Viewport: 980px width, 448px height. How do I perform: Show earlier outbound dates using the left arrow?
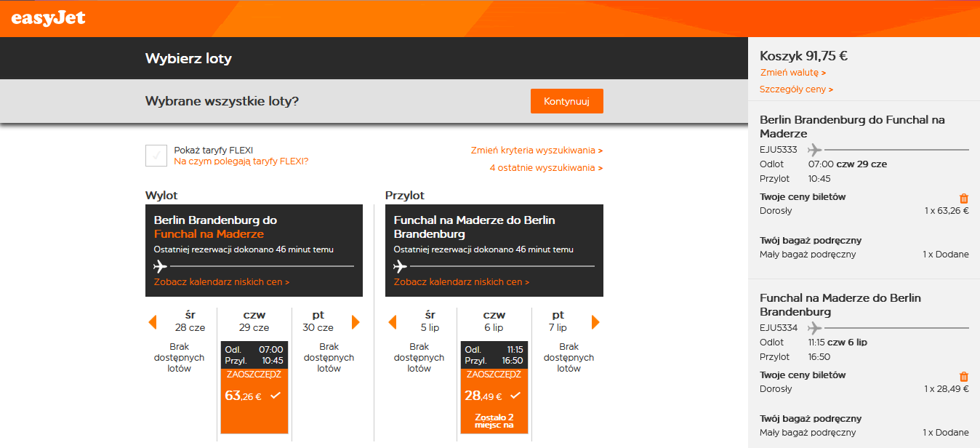(x=153, y=321)
